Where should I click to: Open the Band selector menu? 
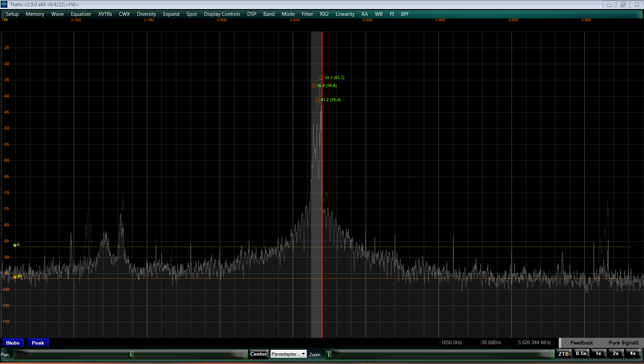[268, 14]
